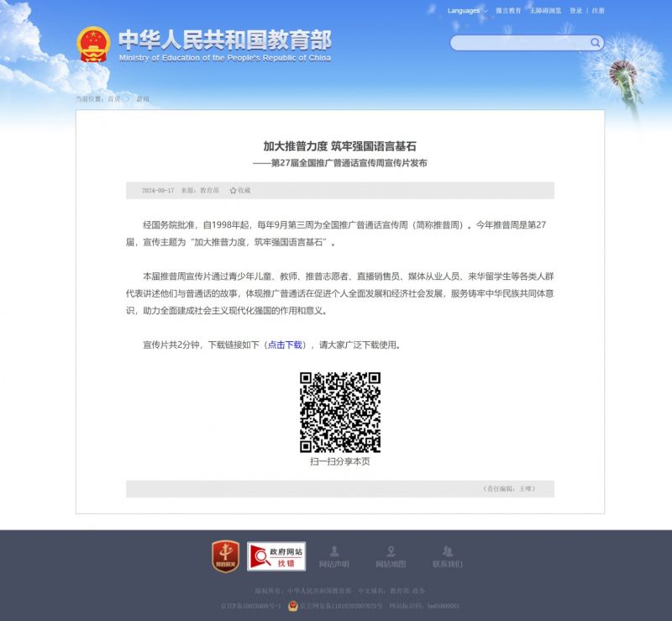Open the 无障碍浏览 link
This screenshot has width=672, height=621.
click(x=545, y=11)
